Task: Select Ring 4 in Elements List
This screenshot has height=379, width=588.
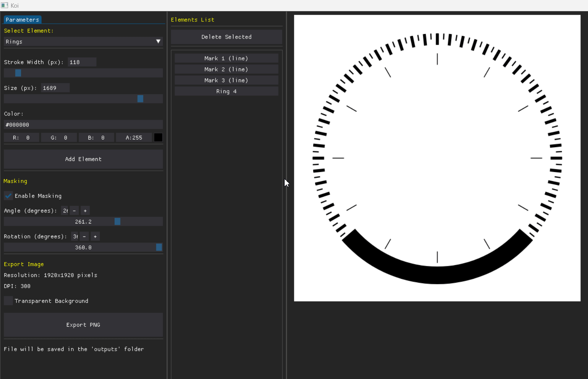Action: coord(226,92)
